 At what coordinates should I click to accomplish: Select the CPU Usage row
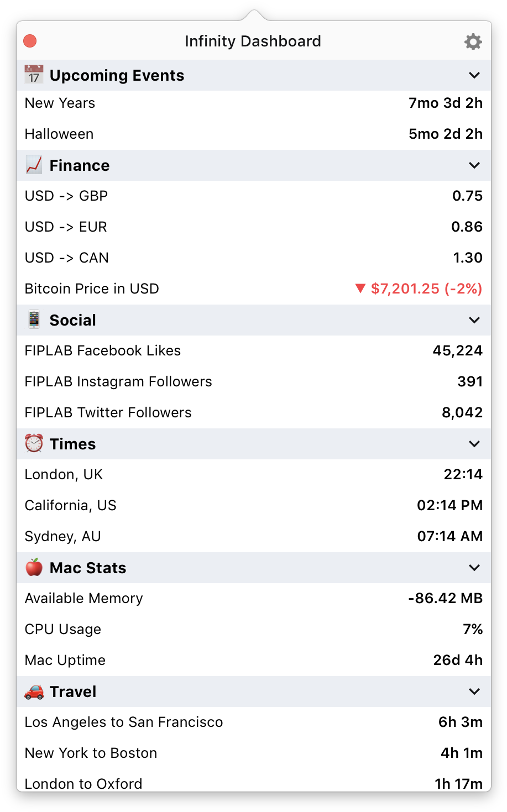[x=253, y=629]
